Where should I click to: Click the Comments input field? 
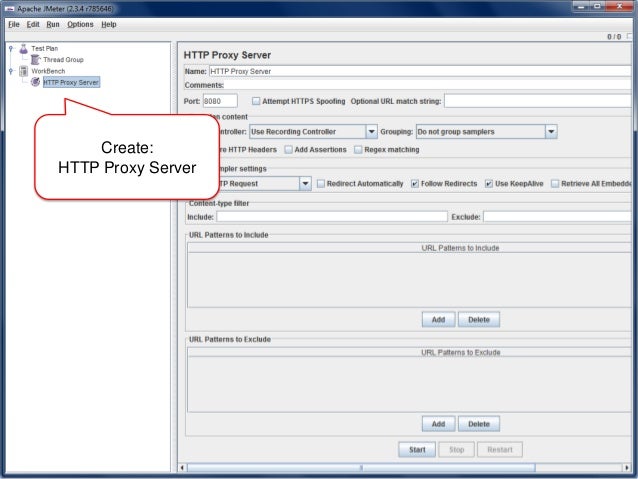pos(428,85)
